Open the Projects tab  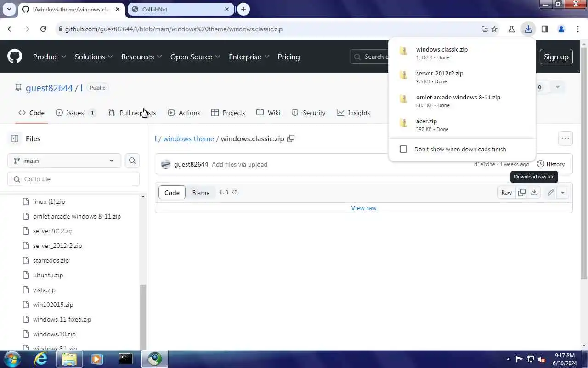tap(228, 113)
